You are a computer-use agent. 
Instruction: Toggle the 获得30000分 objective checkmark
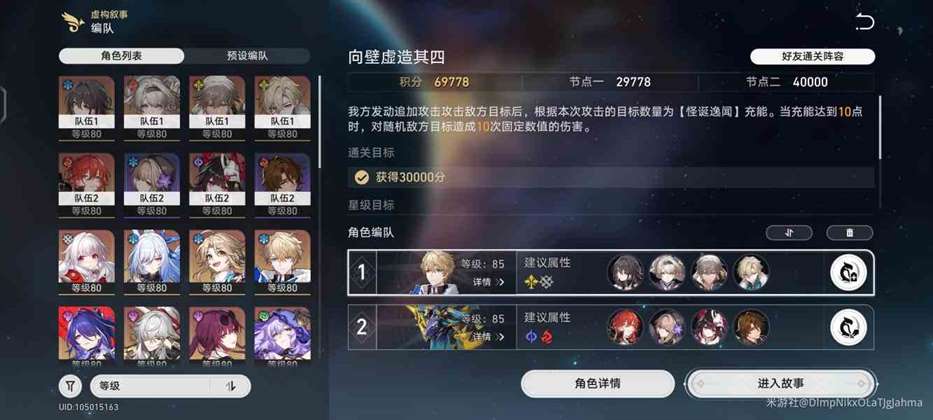coord(361,177)
